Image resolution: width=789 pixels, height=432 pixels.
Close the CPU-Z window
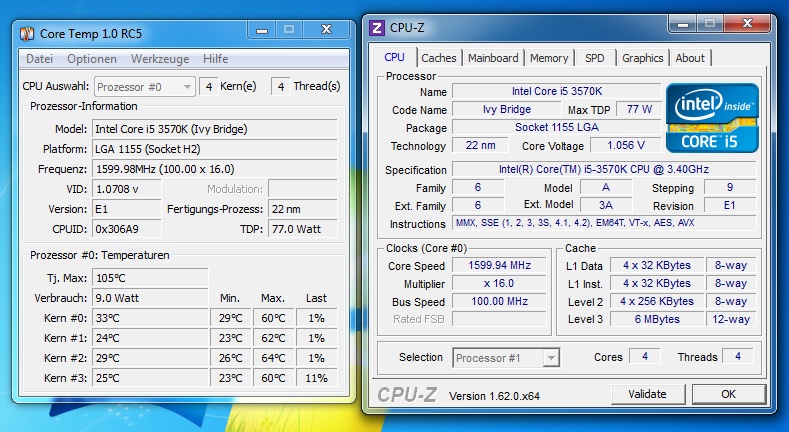747,24
